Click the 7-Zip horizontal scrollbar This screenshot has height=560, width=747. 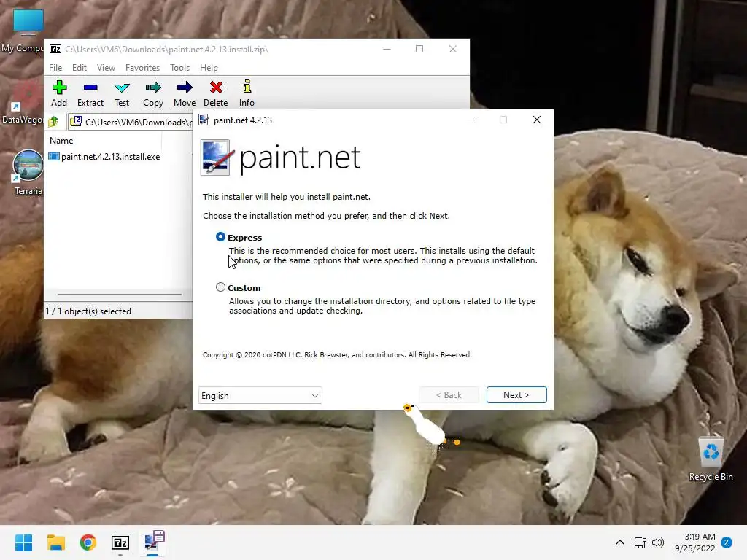pos(119,295)
